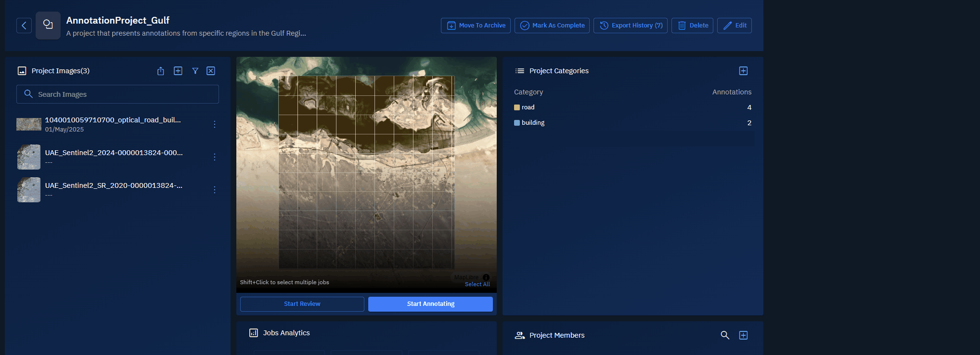Image resolution: width=980 pixels, height=355 pixels.
Task: Click the export images icon
Action: 161,71
